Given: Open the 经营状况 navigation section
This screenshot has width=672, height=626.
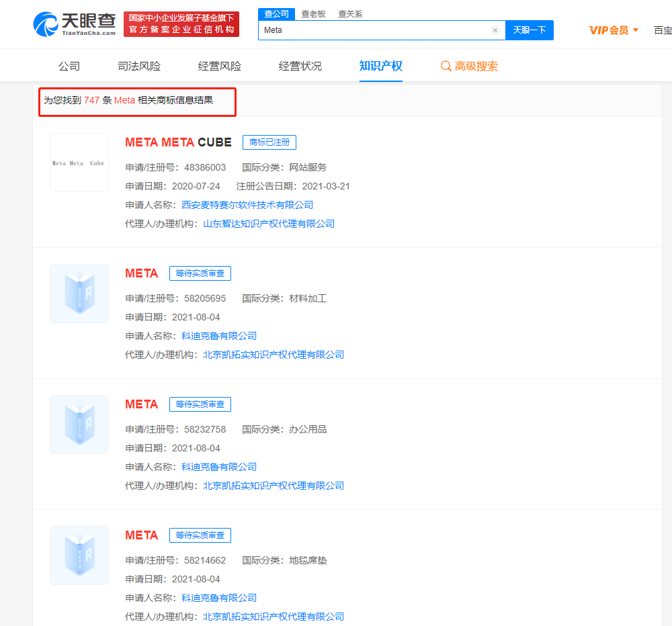Looking at the screenshot, I should pyautogui.click(x=300, y=65).
